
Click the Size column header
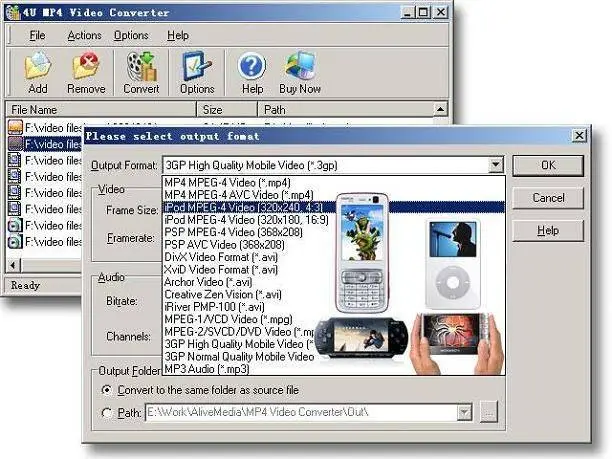(x=227, y=110)
